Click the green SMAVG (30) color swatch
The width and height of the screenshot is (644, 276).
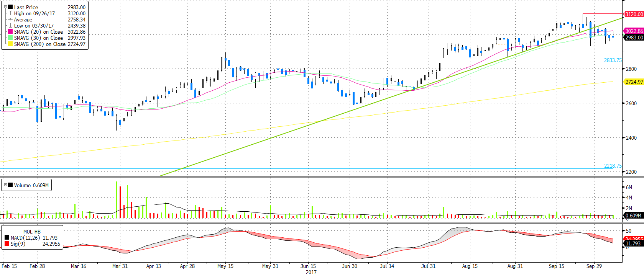[10, 38]
